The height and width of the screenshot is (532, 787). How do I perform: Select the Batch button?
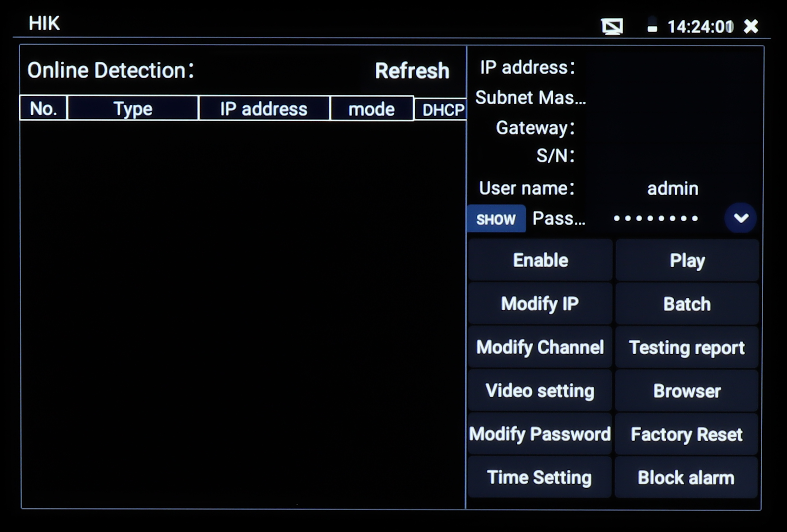click(687, 304)
